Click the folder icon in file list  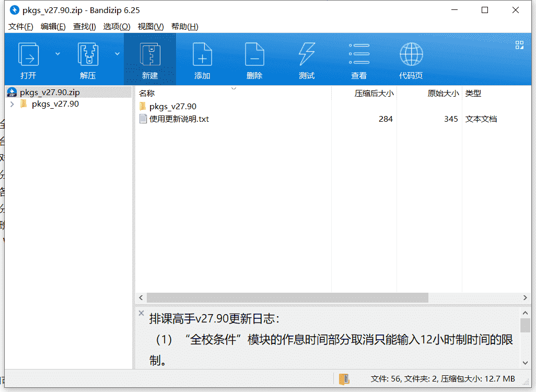tap(143, 106)
